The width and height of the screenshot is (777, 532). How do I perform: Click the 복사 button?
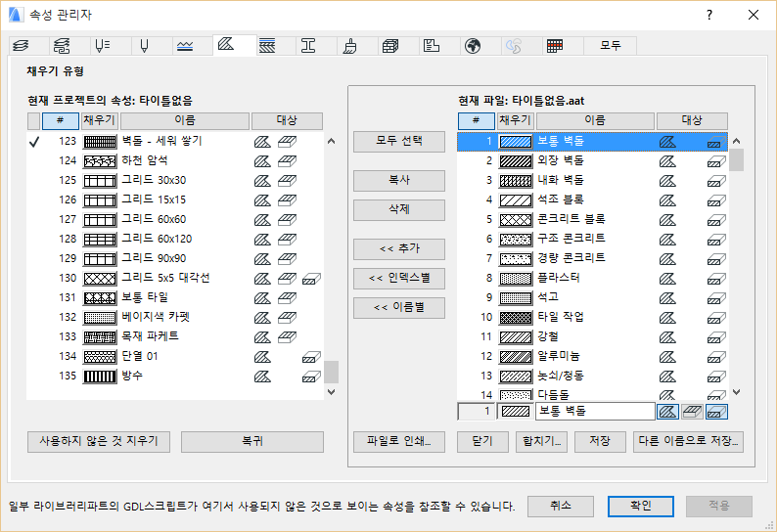[x=399, y=180]
